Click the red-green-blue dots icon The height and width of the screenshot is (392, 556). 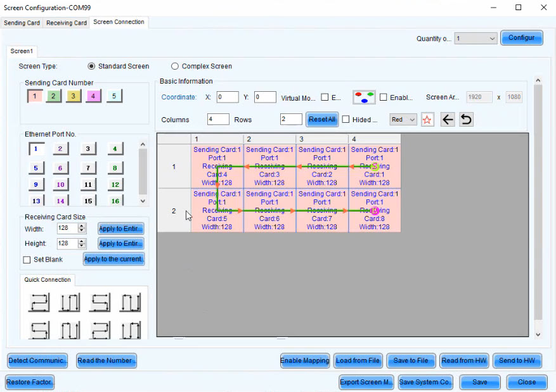(364, 98)
